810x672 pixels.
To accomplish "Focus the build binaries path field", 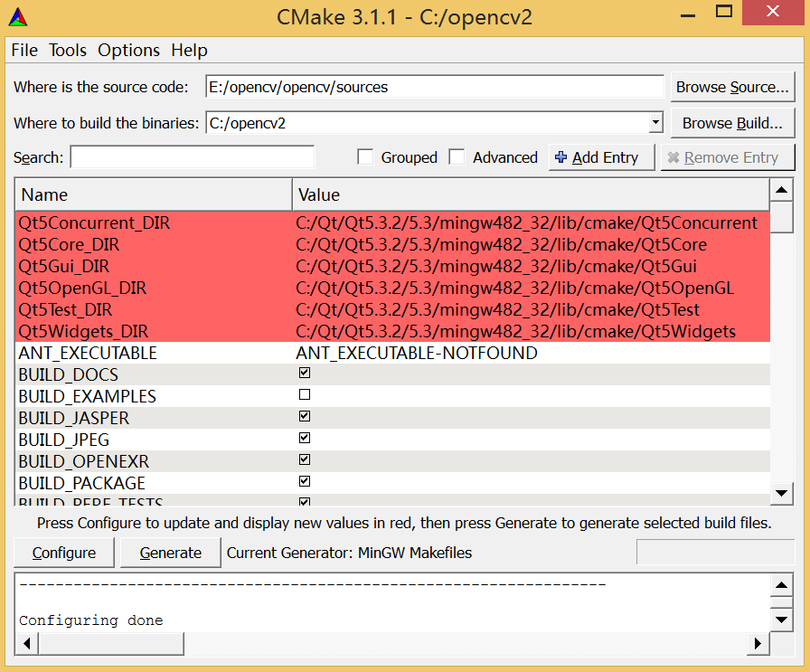I will (x=428, y=123).
